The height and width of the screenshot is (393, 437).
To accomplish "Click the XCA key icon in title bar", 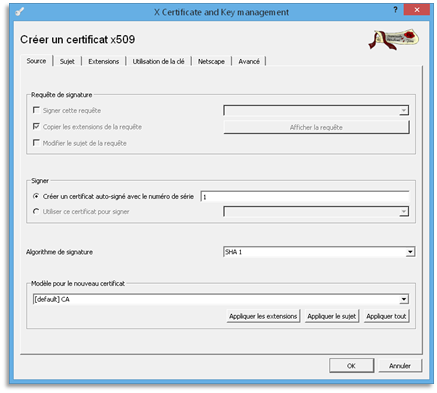I will click(20, 12).
